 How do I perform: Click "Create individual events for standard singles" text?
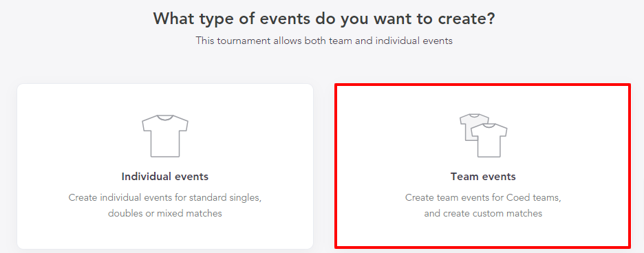pos(165,197)
